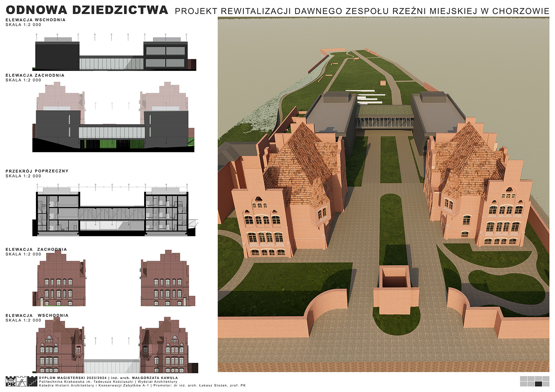Click the black tower logo with stairs

pyautogui.click(x=32, y=381)
